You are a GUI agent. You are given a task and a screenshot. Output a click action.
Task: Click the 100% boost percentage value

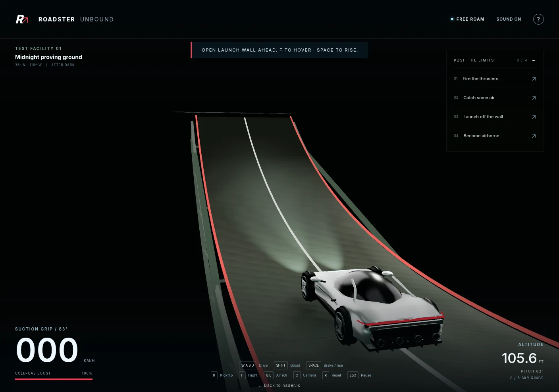tap(87, 373)
